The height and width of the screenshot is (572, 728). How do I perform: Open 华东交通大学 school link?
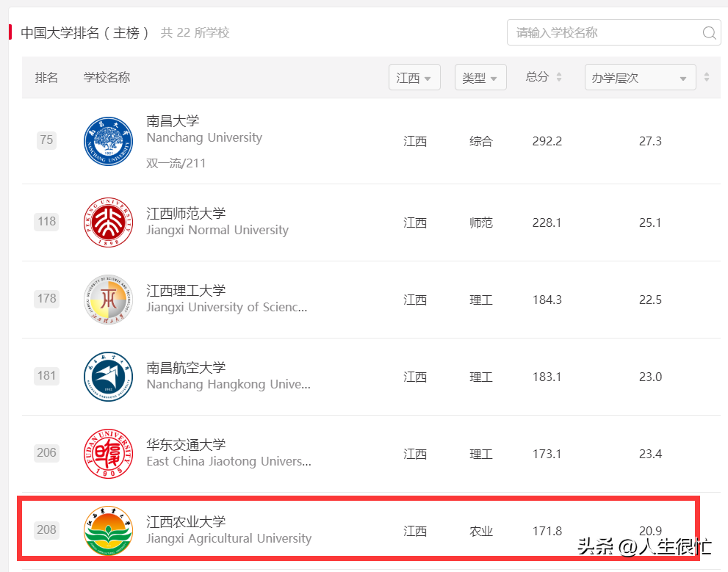point(187,445)
